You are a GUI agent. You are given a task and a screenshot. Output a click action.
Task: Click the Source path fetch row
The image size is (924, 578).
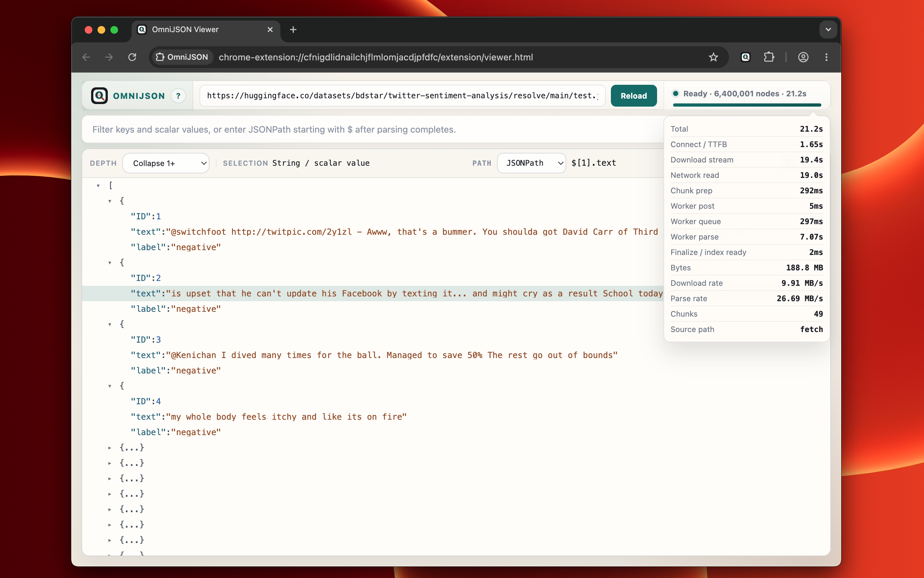tap(747, 329)
